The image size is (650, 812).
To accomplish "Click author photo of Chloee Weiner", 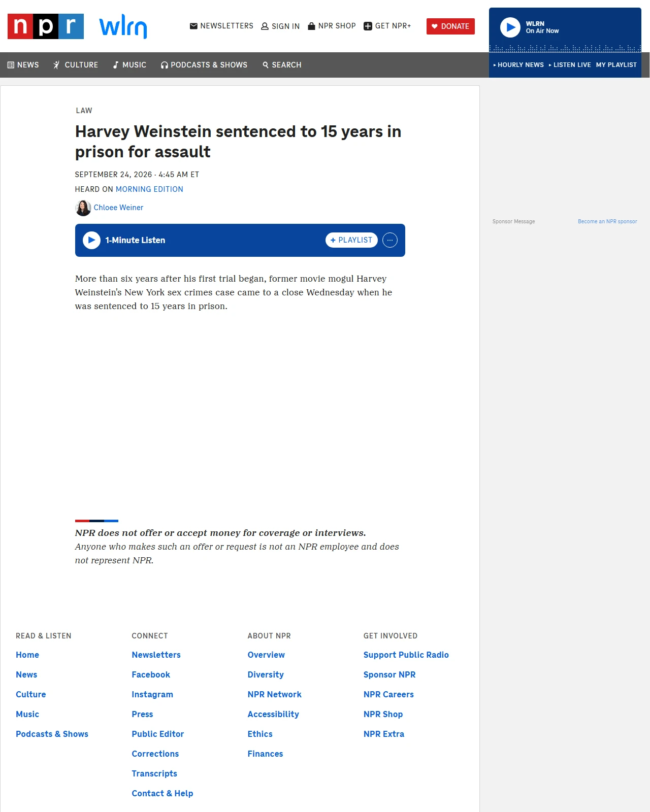I will pyautogui.click(x=83, y=208).
